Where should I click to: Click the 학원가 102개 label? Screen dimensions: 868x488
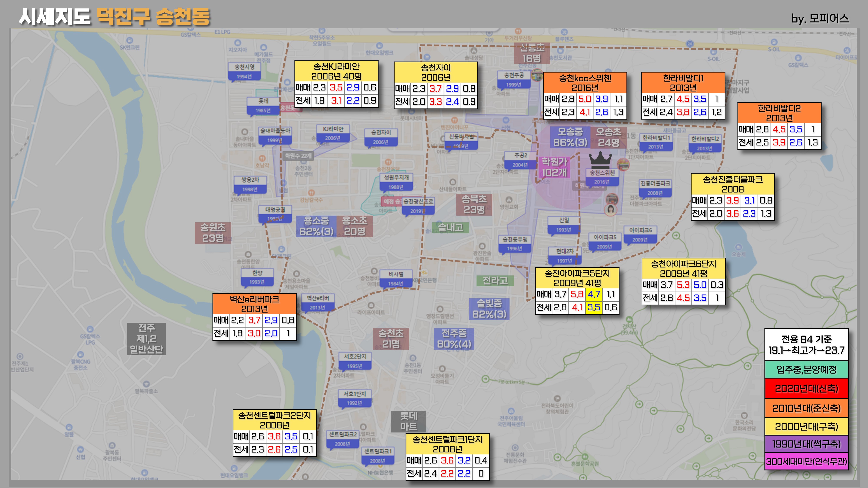554,167
